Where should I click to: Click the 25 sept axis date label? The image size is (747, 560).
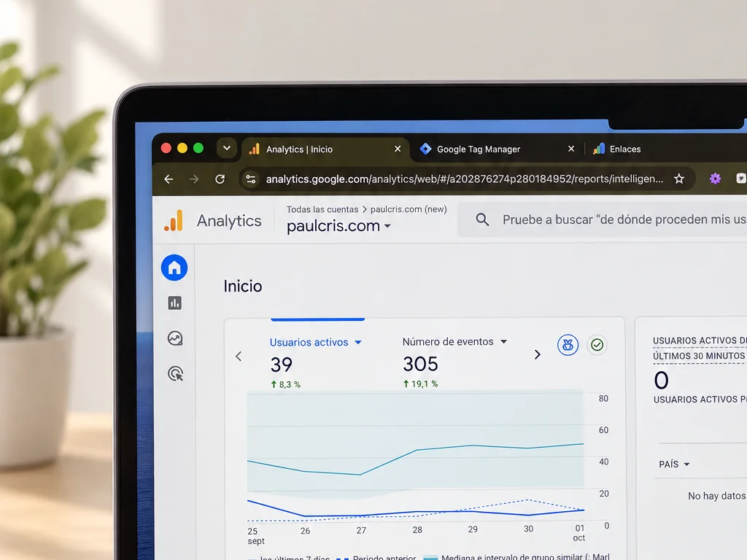click(x=256, y=536)
